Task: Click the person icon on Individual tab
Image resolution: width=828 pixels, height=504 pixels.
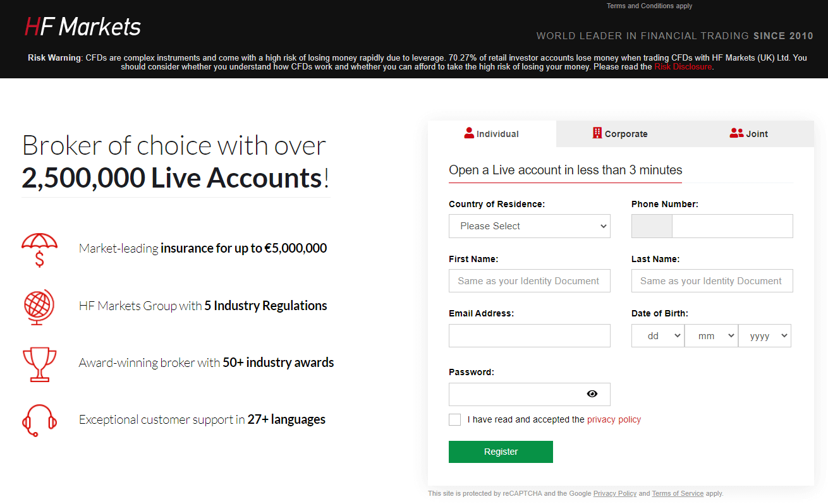Action: (469, 133)
